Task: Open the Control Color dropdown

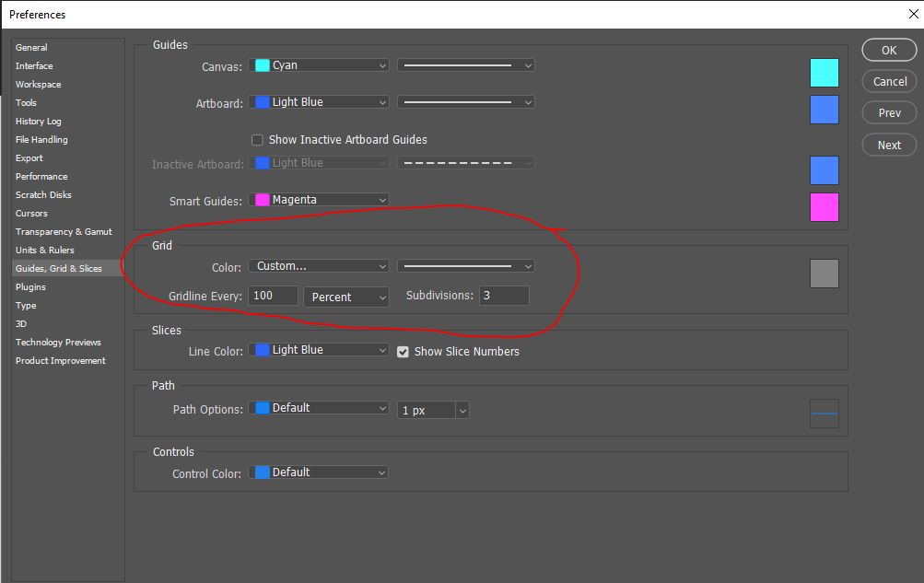Action: point(318,472)
